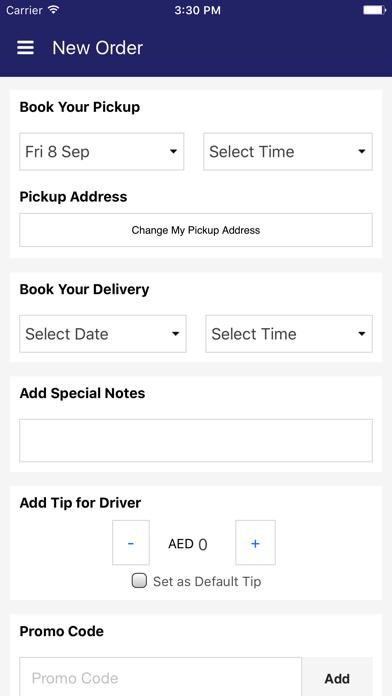
Task: Click the Add promo code button
Action: [x=337, y=678]
